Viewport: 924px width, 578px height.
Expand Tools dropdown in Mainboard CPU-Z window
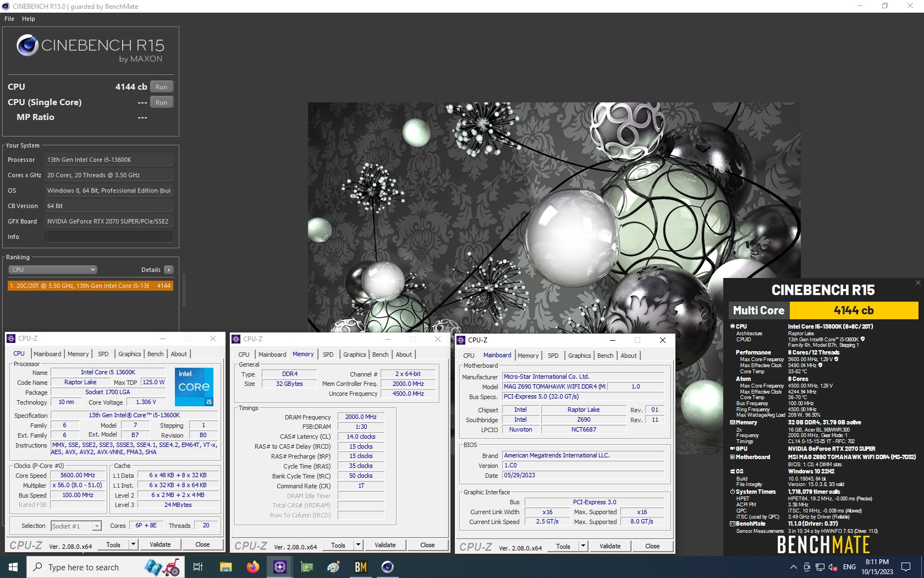tap(583, 546)
